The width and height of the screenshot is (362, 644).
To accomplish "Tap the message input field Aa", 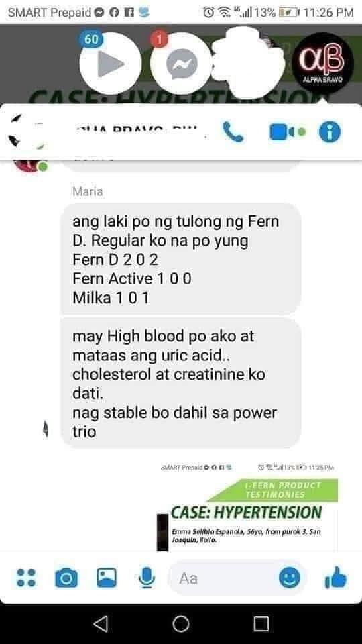I will coord(223,578).
